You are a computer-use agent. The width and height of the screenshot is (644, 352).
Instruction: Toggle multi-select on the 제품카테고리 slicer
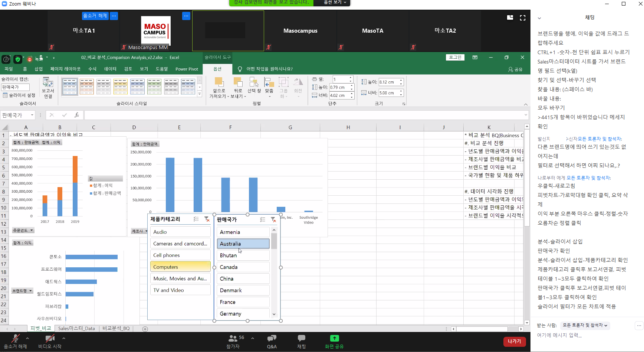196,219
